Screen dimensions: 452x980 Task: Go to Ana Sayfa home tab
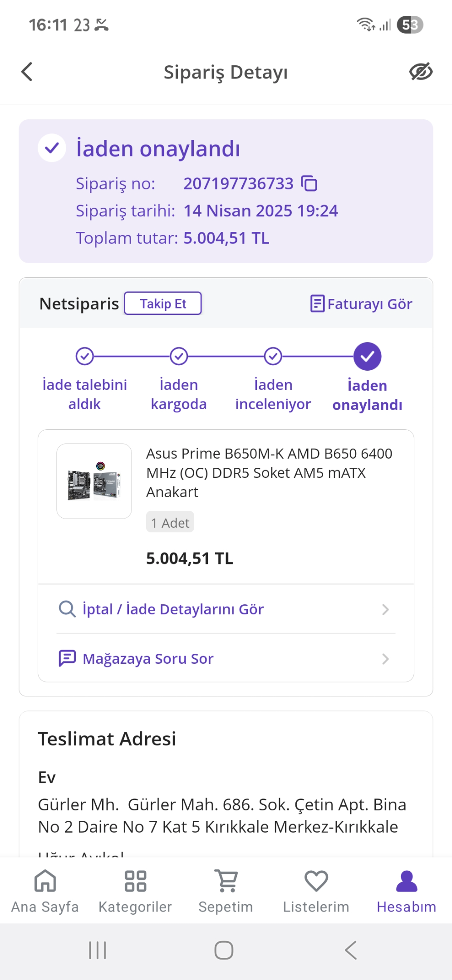45,891
